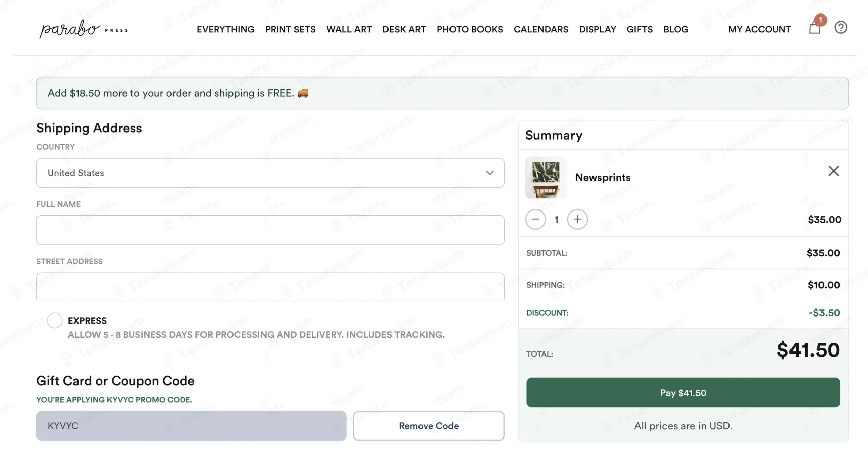Increase Newsprints quantity with plus button
Screen dimensions: 868x452
pos(577,219)
